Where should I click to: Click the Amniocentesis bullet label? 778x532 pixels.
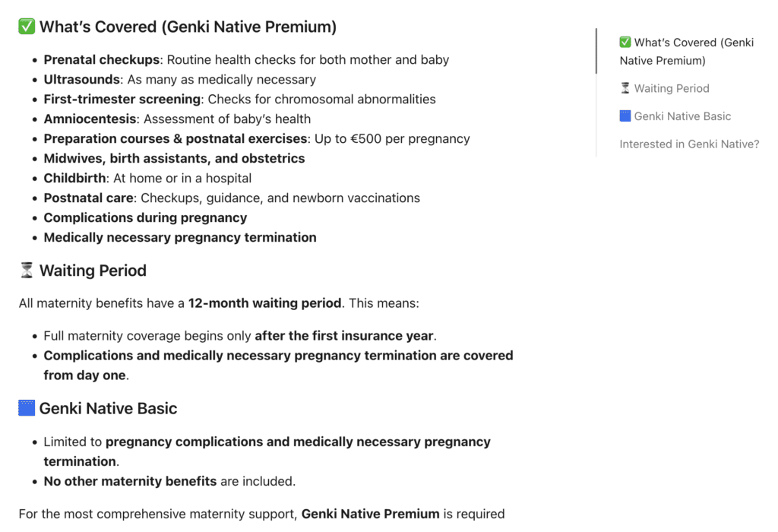point(90,119)
